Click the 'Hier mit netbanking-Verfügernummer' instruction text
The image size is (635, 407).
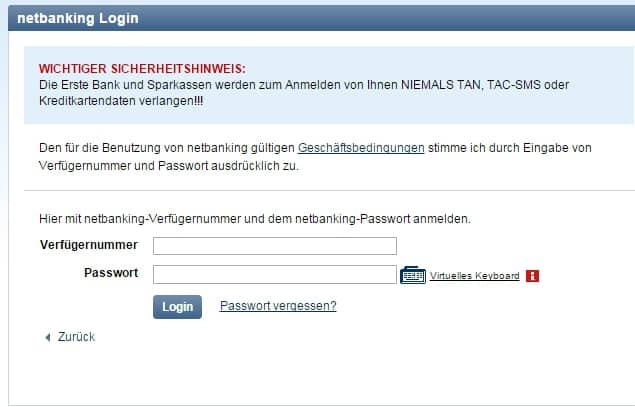click(x=255, y=219)
